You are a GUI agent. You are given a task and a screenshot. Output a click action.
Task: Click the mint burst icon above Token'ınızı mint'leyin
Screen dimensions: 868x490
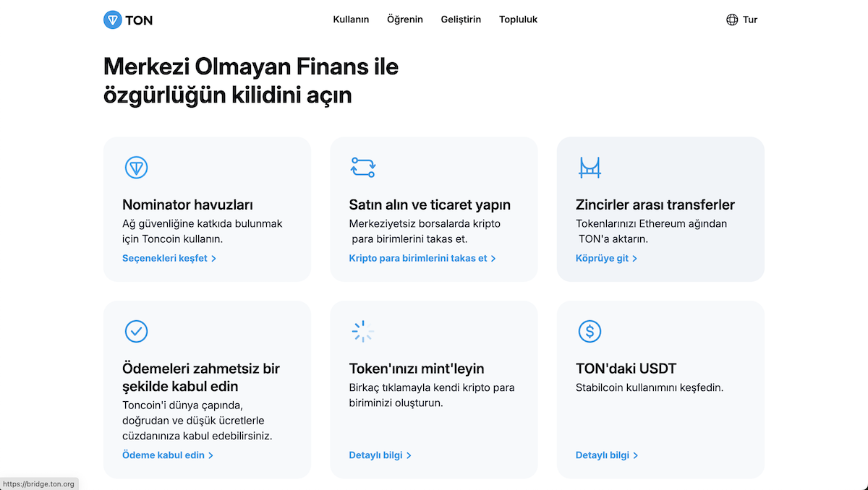[x=362, y=331]
